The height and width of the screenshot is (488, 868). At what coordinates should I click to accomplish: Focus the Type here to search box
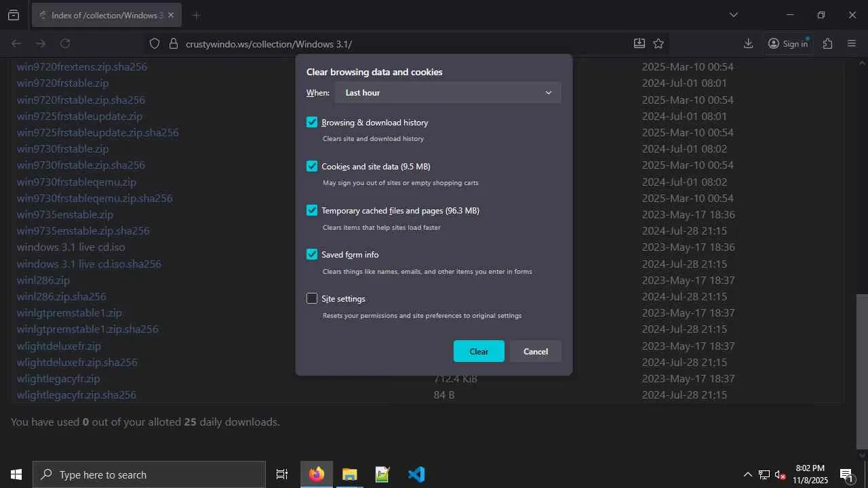[x=149, y=474]
